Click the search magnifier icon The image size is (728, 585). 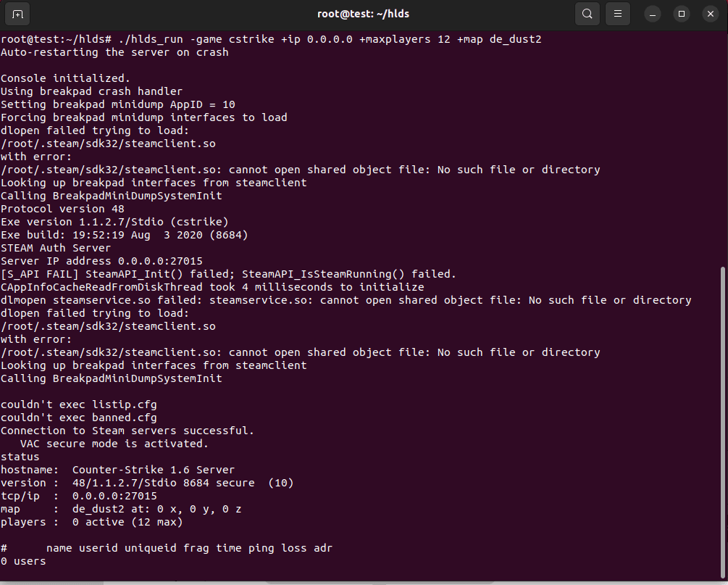587,14
